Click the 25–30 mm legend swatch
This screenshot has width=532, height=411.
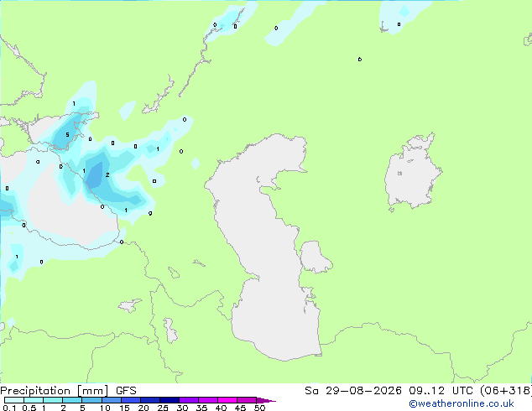pyautogui.click(x=170, y=400)
